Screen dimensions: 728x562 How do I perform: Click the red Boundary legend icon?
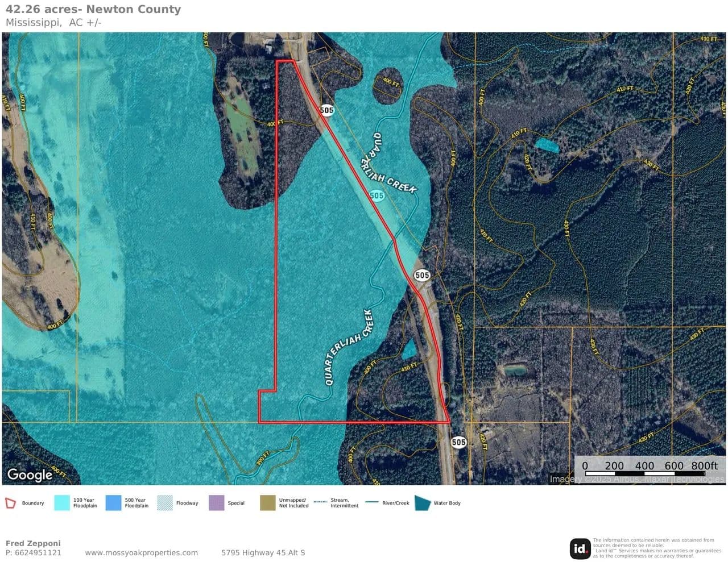pos(10,503)
